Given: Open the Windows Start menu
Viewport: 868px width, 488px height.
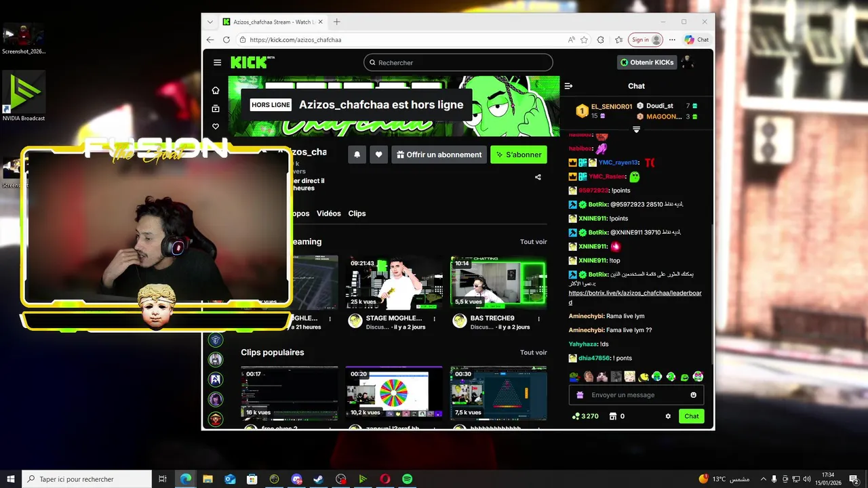Looking at the screenshot, I should [x=10, y=479].
